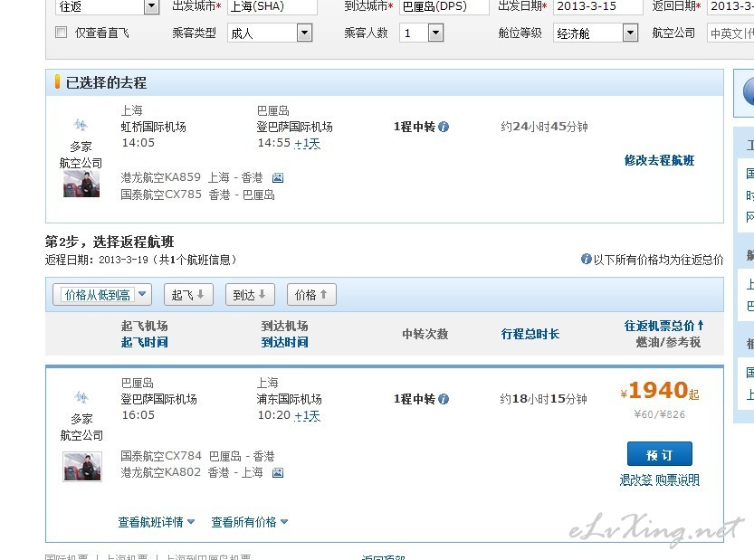Click info icon beside return flight 1程中转
This screenshot has width=754, height=560.
[x=444, y=399]
